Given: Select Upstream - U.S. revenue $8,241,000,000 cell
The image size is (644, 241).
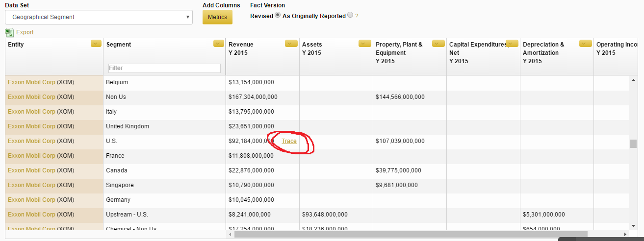Looking at the screenshot, I should pos(262,215).
